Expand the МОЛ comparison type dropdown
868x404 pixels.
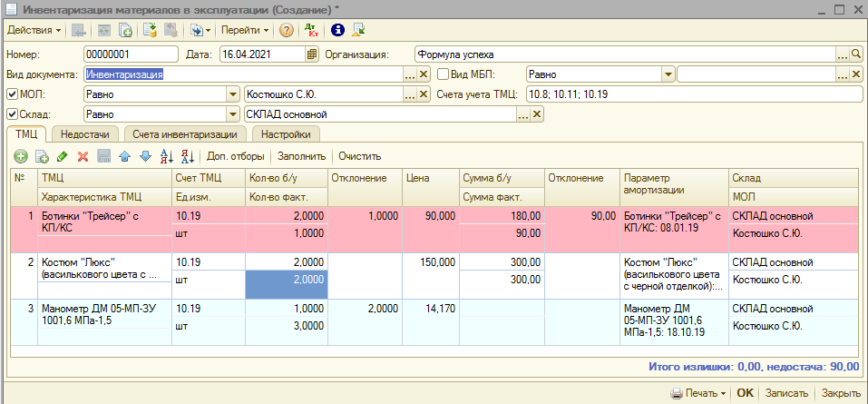pyautogui.click(x=232, y=94)
